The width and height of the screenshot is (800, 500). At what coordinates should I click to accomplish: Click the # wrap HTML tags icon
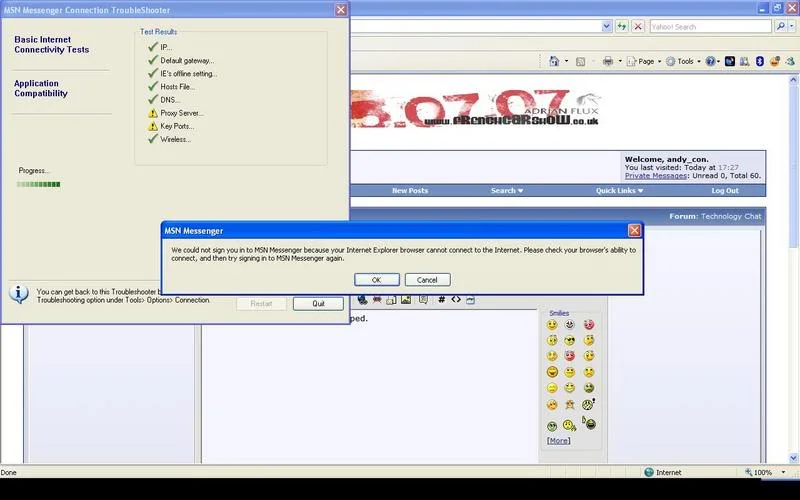click(441, 299)
